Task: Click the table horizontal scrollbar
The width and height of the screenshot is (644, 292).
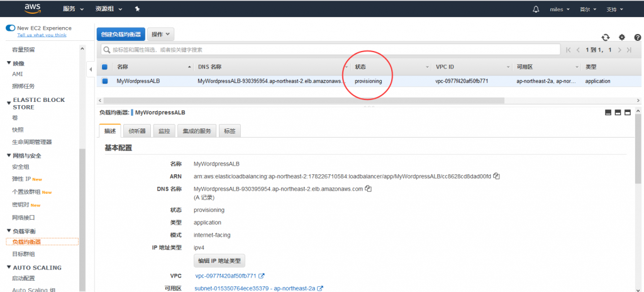Action: 304,100
